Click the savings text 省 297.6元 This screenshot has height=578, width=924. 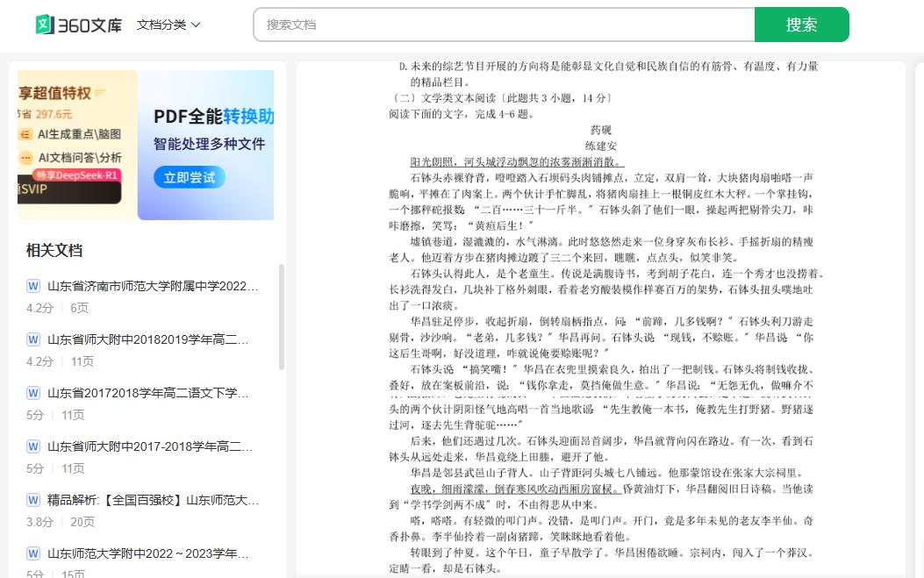point(46,114)
